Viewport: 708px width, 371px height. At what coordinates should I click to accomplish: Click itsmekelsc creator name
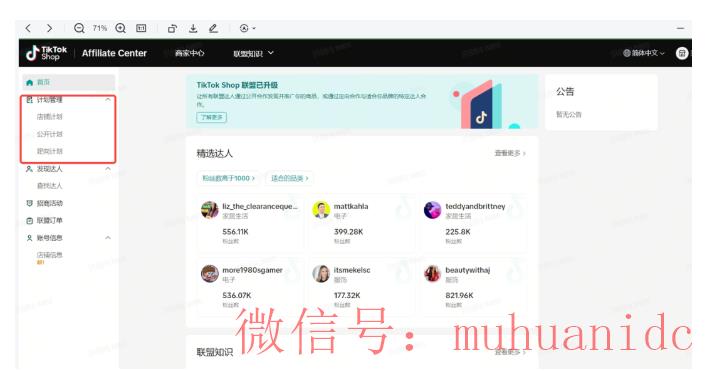coord(352,270)
